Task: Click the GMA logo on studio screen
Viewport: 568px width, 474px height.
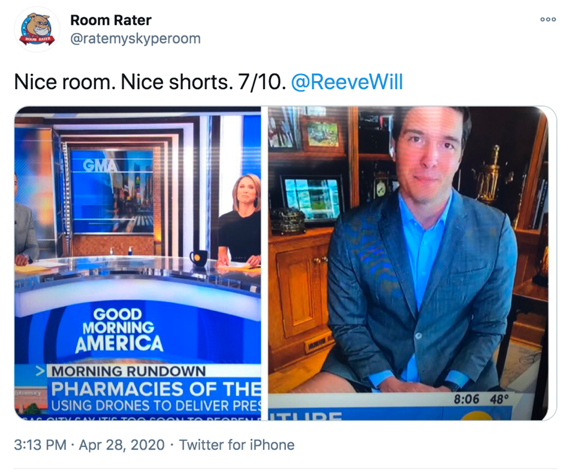Action: coord(100,166)
